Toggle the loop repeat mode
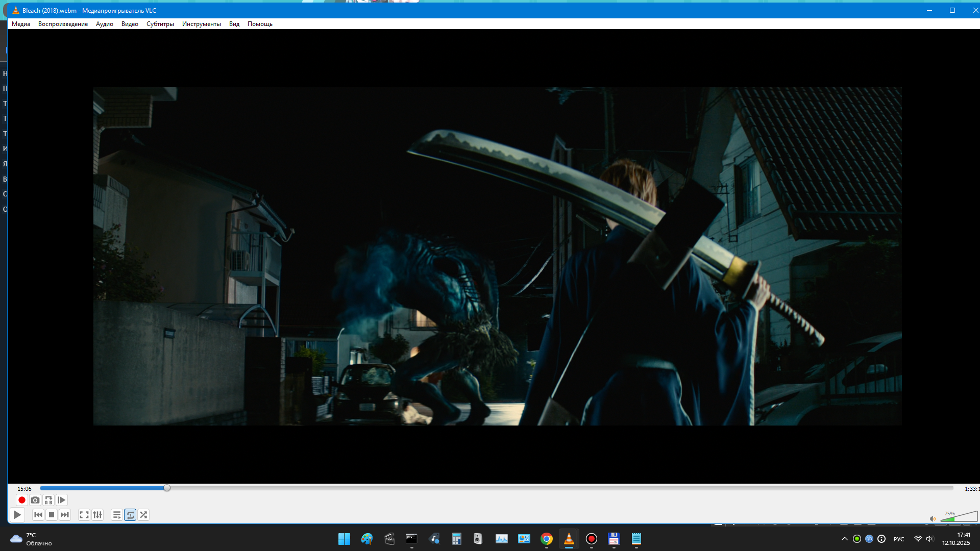The width and height of the screenshot is (980, 551). click(130, 515)
